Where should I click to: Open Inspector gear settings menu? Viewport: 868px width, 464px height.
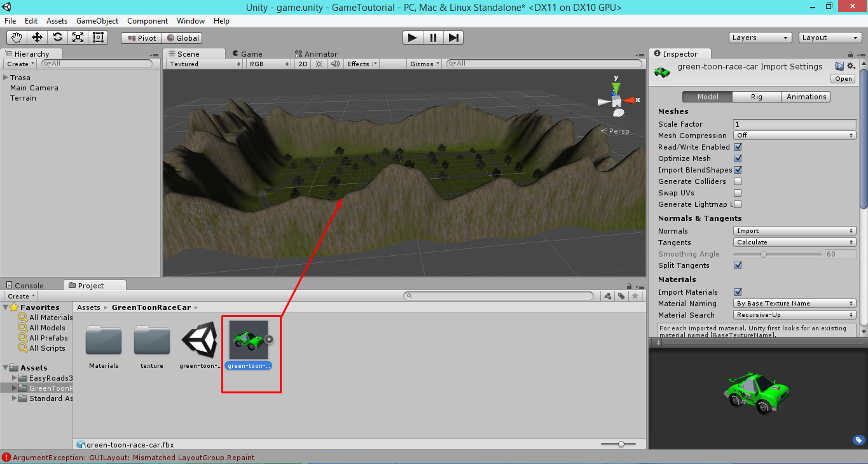tap(851, 66)
